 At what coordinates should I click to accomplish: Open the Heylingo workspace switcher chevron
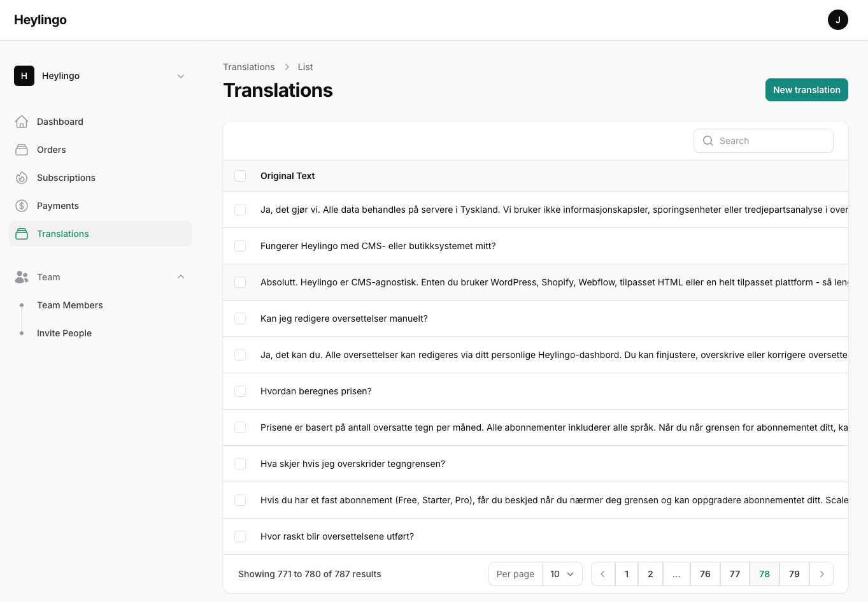coord(181,76)
